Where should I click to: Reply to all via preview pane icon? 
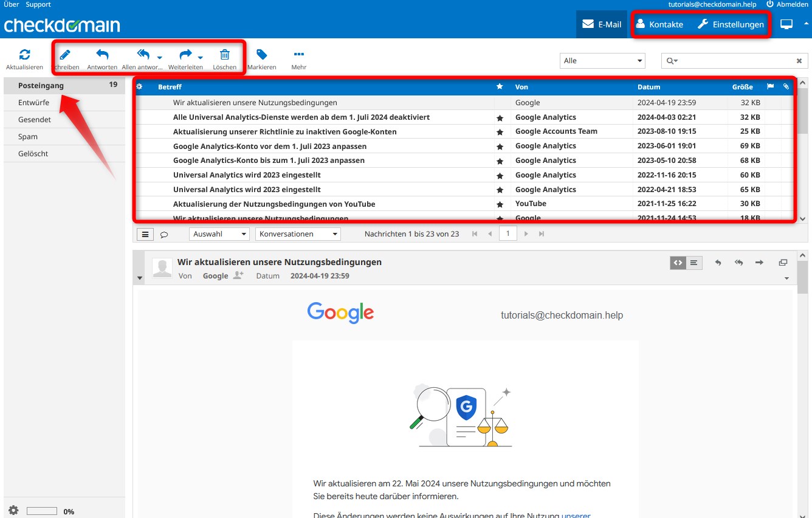pyautogui.click(x=739, y=263)
